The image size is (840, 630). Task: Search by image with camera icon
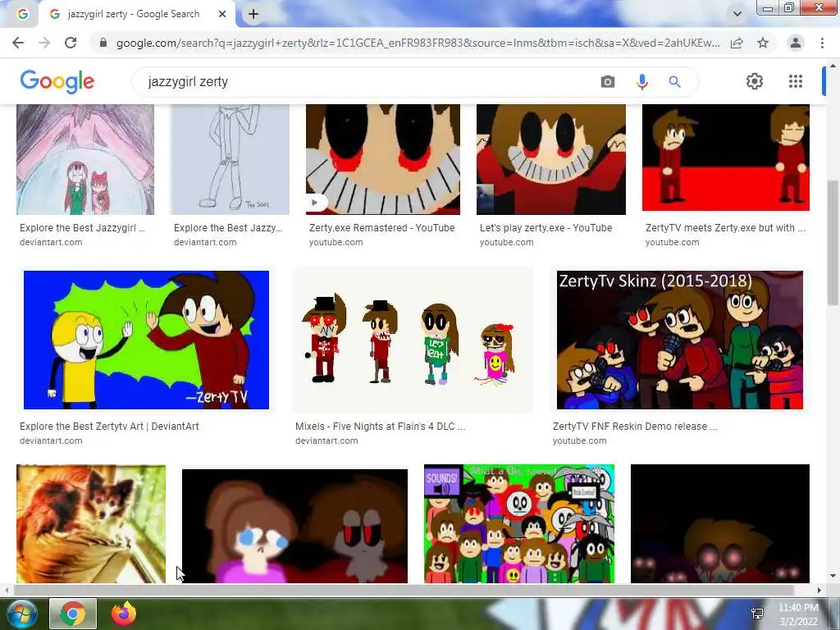tap(608, 81)
